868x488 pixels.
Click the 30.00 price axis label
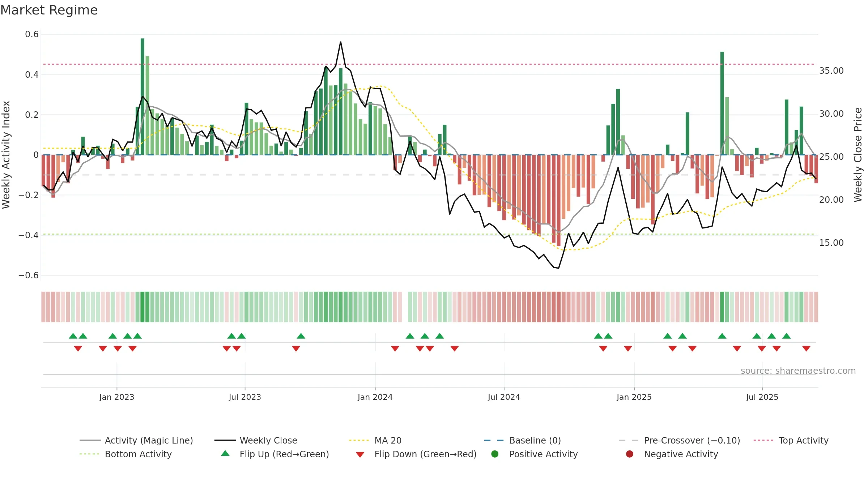point(831,114)
